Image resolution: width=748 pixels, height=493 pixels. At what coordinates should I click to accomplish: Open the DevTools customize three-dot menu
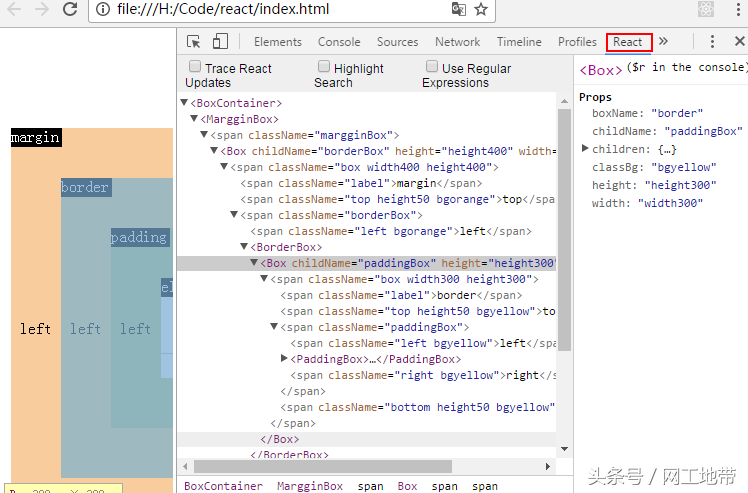click(x=712, y=42)
